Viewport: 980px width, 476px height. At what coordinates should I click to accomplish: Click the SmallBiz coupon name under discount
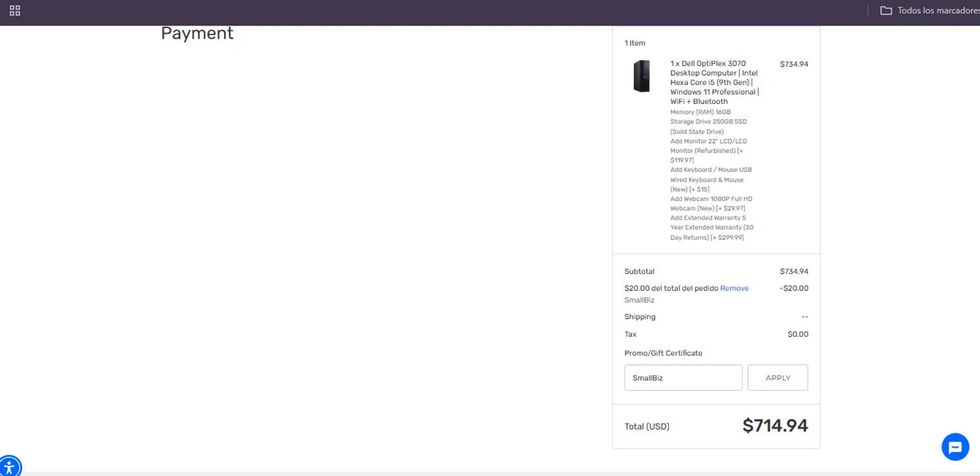point(639,300)
